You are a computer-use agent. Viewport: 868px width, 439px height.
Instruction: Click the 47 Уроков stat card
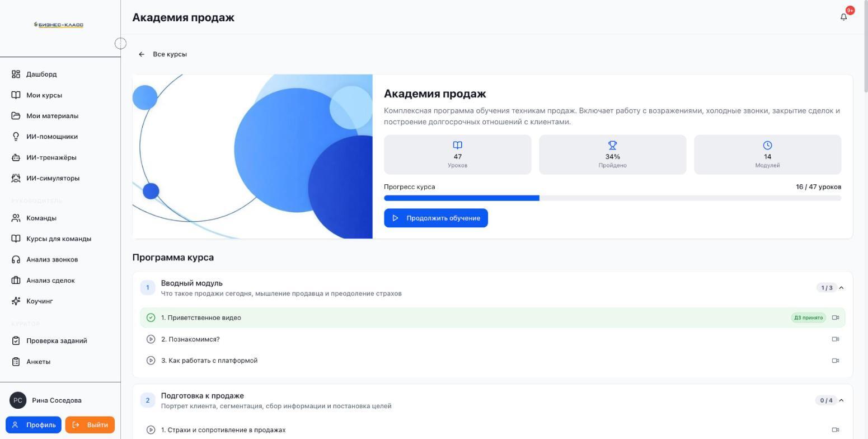pyautogui.click(x=458, y=155)
